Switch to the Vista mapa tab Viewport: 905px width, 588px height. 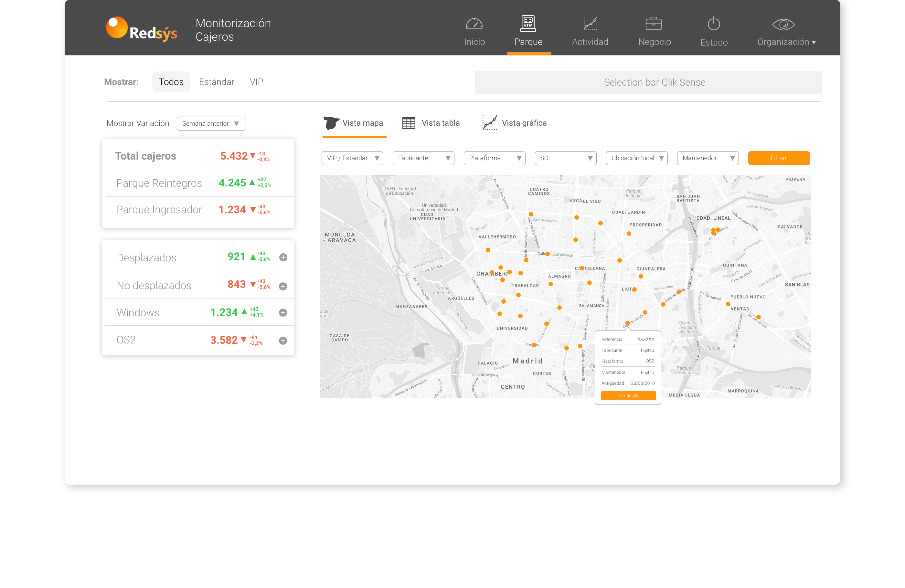click(354, 123)
